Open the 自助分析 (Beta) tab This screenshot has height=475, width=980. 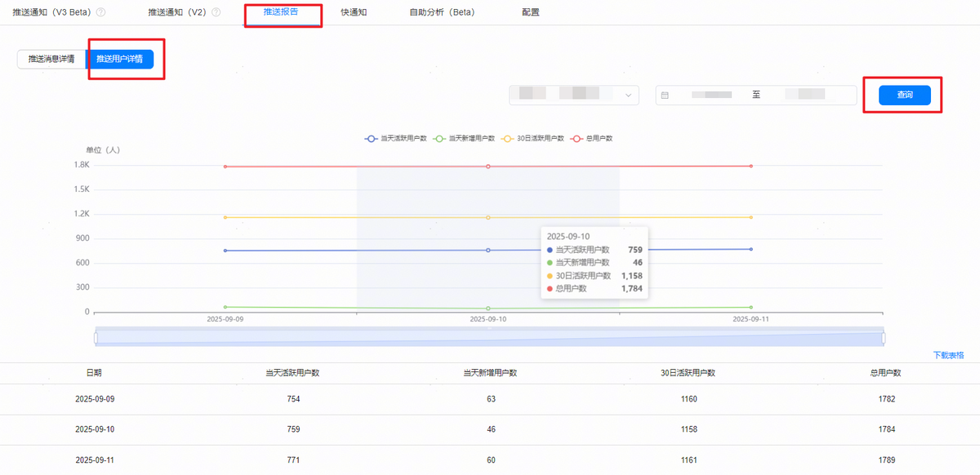[x=442, y=13]
